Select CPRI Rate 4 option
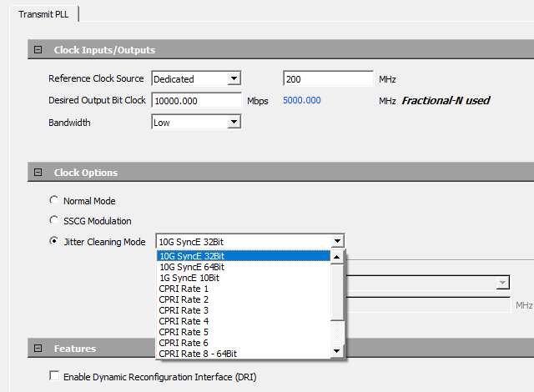This screenshot has height=392, width=534. [184, 321]
